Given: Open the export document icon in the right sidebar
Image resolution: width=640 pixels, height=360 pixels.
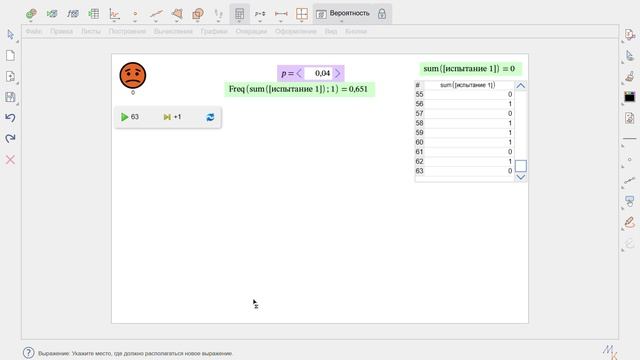Looking at the screenshot, I should pos(630,35).
